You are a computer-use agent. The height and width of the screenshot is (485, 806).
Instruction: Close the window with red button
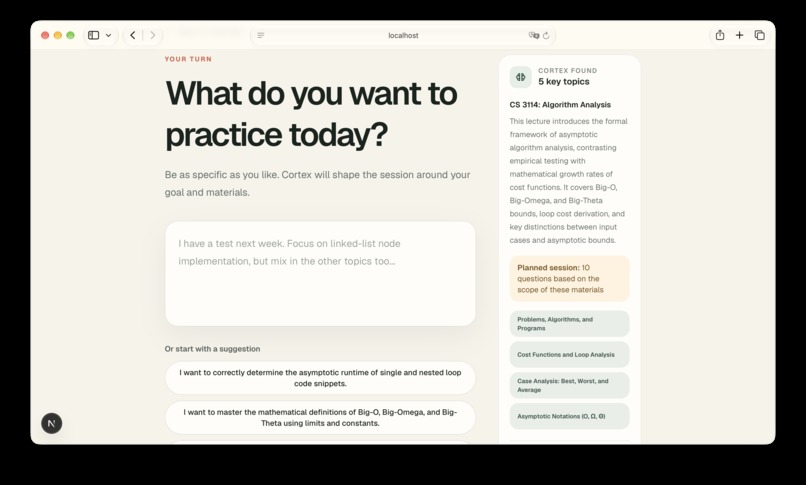pyautogui.click(x=45, y=35)
